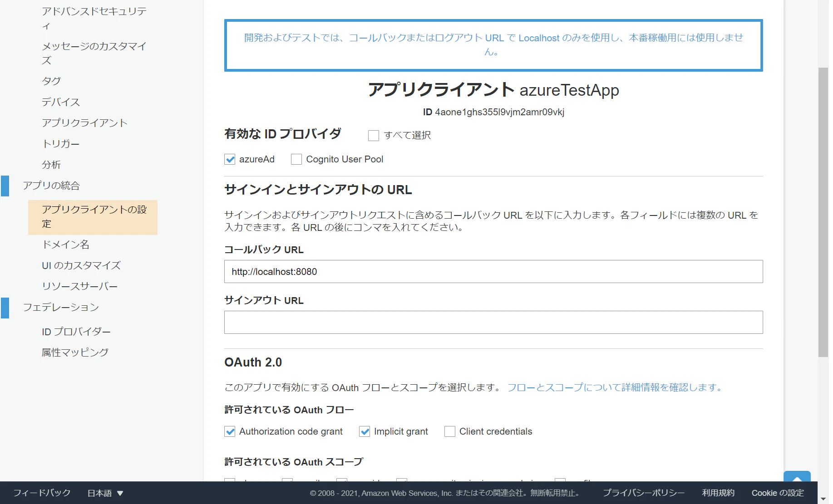Viewport: 833px width, 504px height.
Task: Click the アプリクライアント azureTestApp heading
Action: click(x=493, y=90)
